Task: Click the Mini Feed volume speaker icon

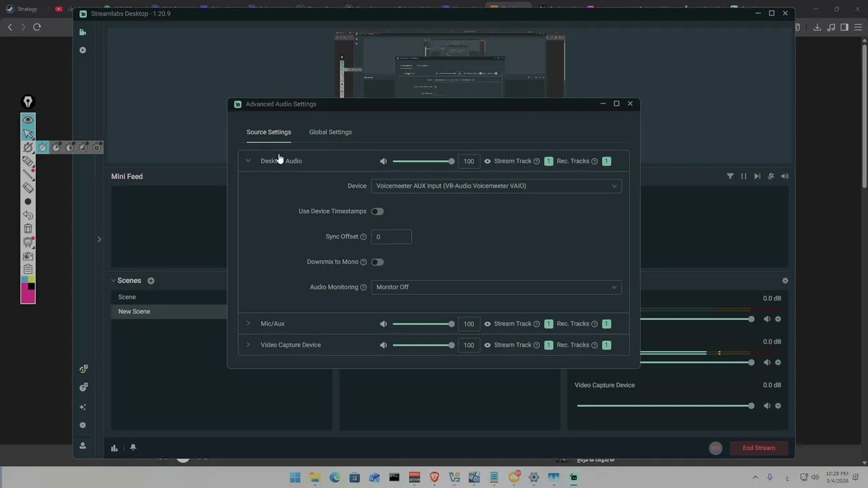Action: coord(785,176)
